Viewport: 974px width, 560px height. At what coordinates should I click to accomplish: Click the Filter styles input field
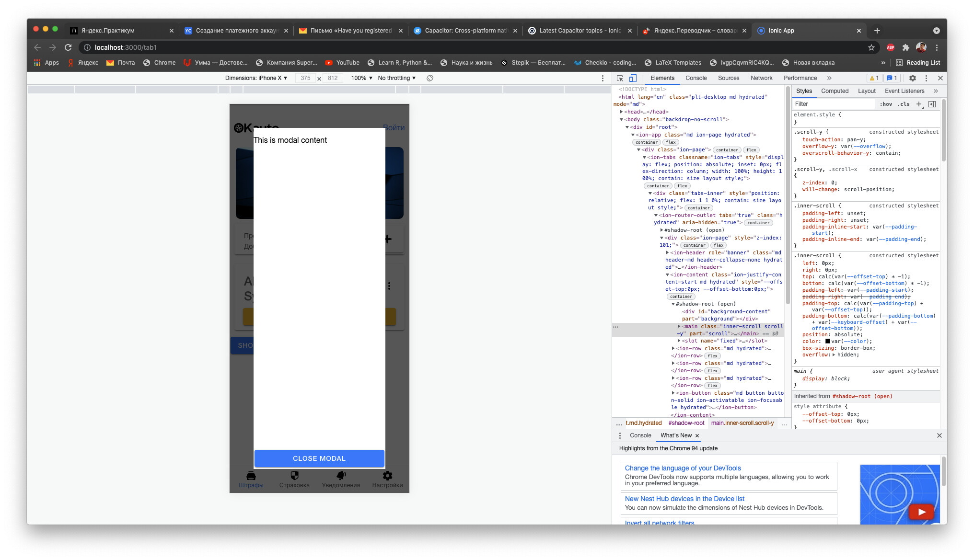834,104
